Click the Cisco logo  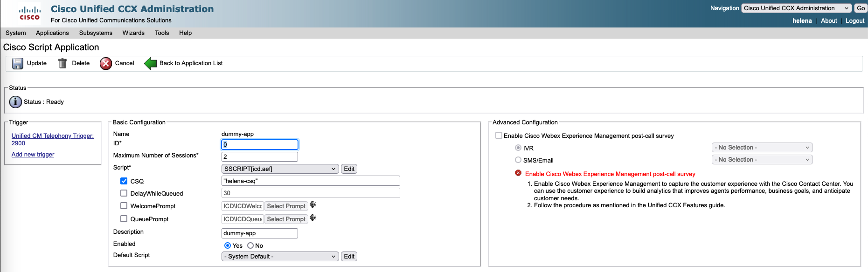tap(29, 13)
